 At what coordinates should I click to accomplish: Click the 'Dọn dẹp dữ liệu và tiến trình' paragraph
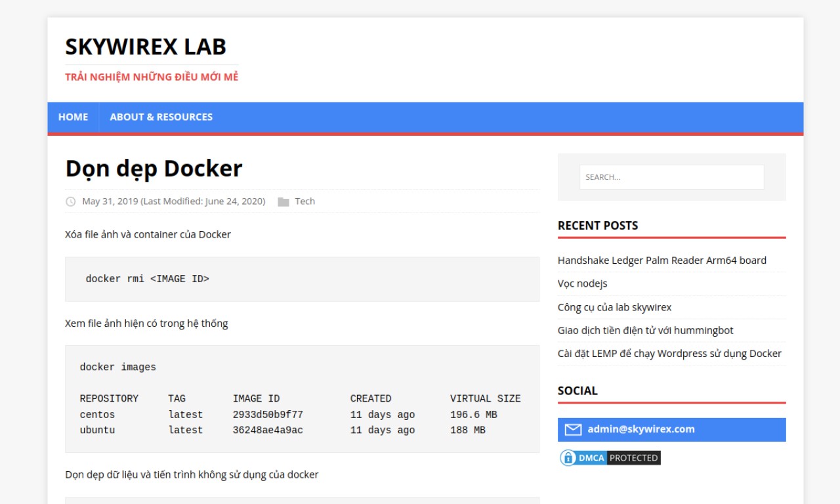192,474
